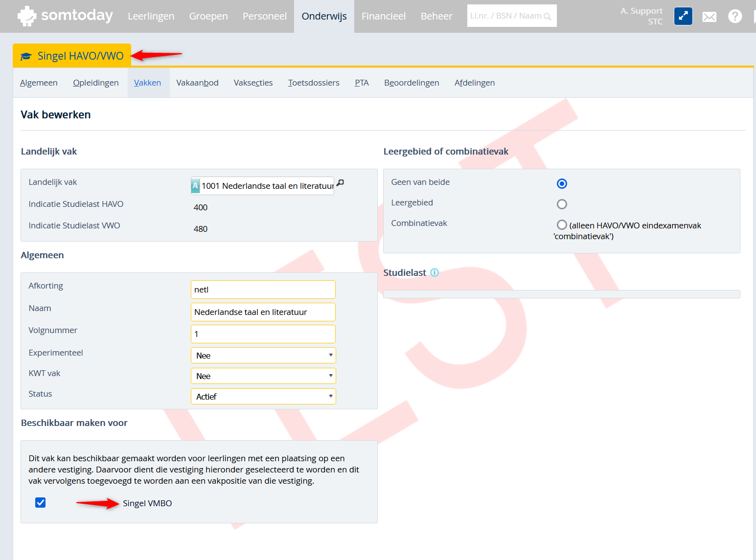
Task: Click the graduation cap icon in the school tab
Action: (x=26, y=56)
